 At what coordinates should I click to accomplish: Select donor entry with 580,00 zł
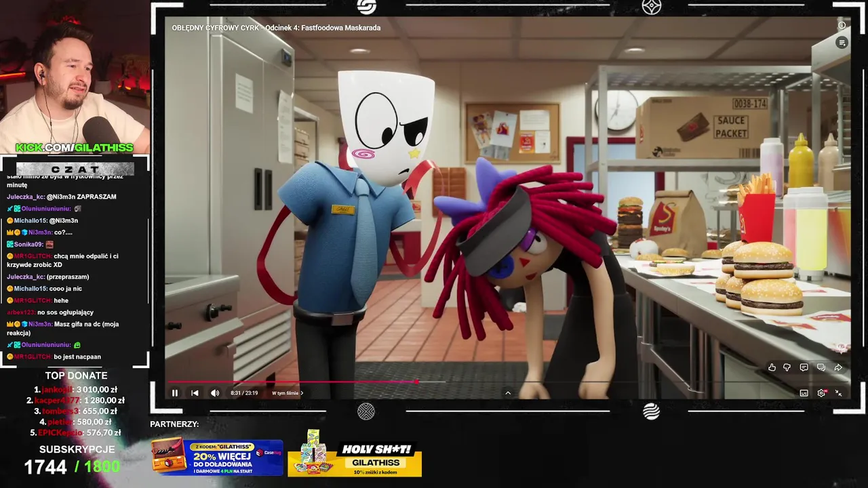click(75, 422)
